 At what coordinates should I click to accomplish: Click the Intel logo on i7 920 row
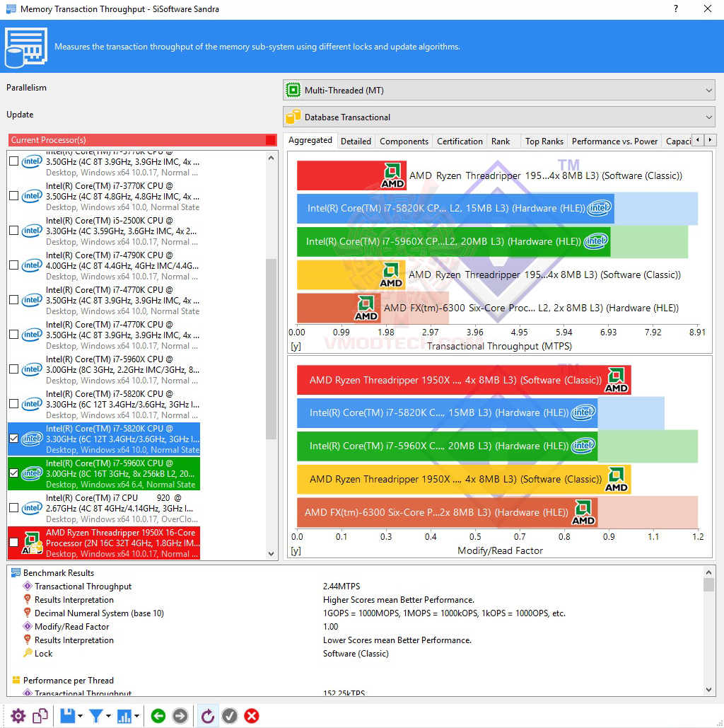[32, 508]
